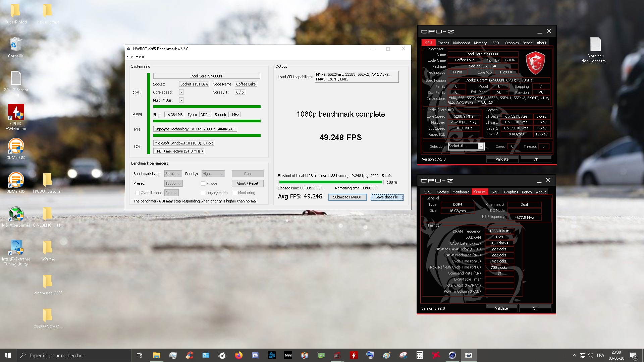Show hidden system tray icons
644x362 pixels.
[574, 355]
